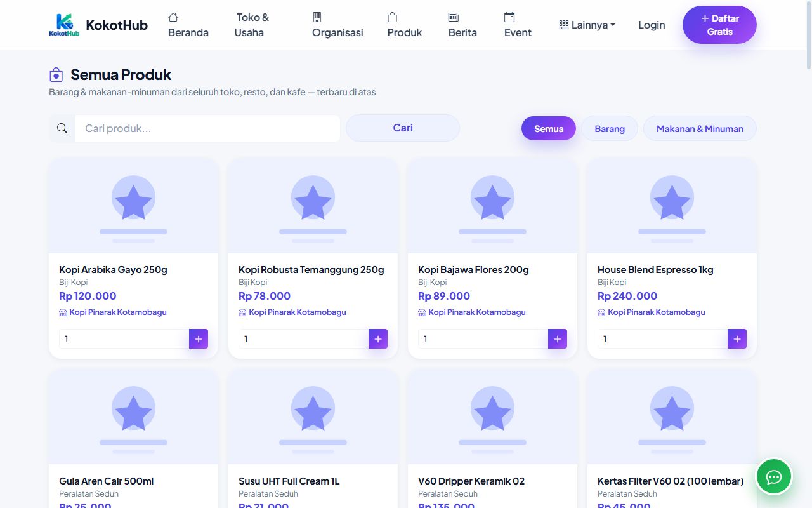812x508 pixels.
Task: Add Kopi Robusta Temanggung 250g to cart
Action: (x=378, y=339)
